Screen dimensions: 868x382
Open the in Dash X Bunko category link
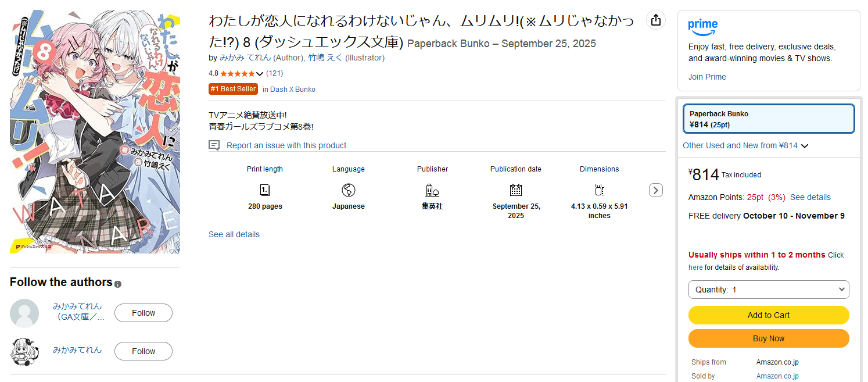[289, 90]
